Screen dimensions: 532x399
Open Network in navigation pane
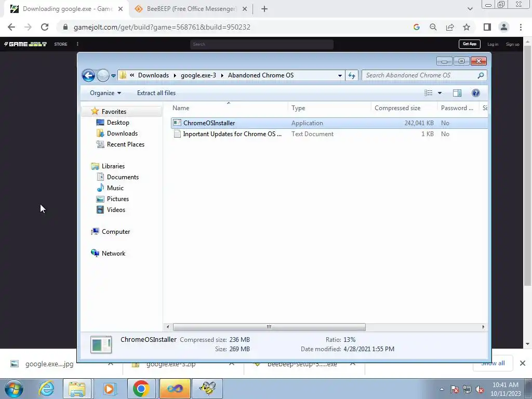113,254
